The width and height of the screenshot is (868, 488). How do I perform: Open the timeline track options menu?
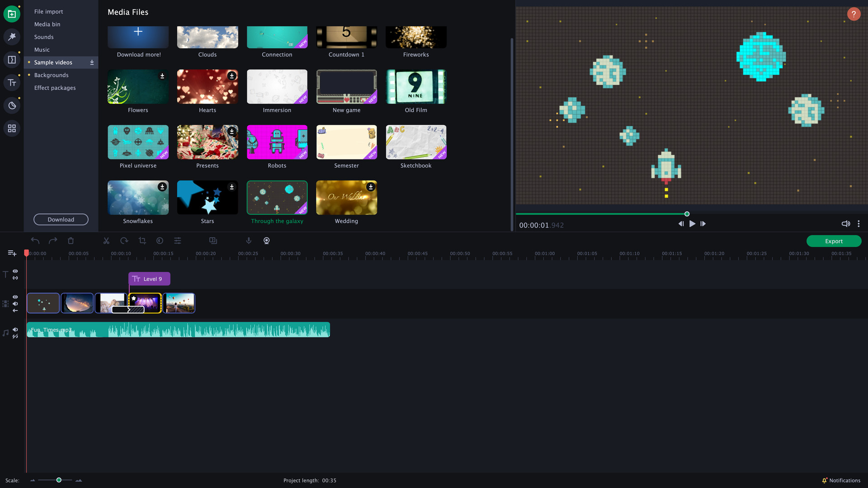pyautogui.click(x=11, y=253)
